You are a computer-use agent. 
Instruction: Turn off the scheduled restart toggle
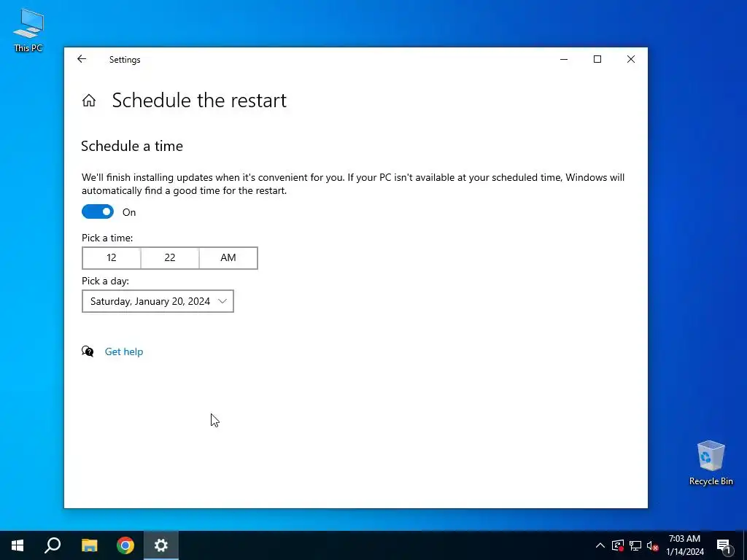(x=98, y=212)
